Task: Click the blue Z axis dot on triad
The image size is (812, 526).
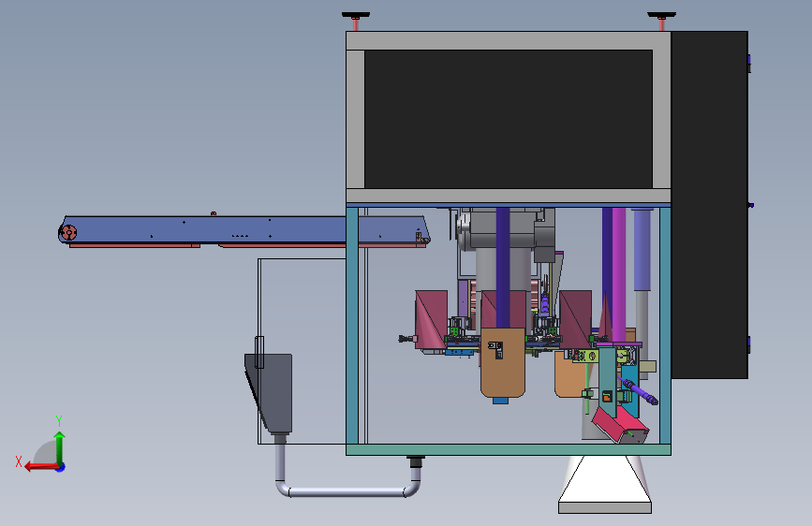Action: 61,467
